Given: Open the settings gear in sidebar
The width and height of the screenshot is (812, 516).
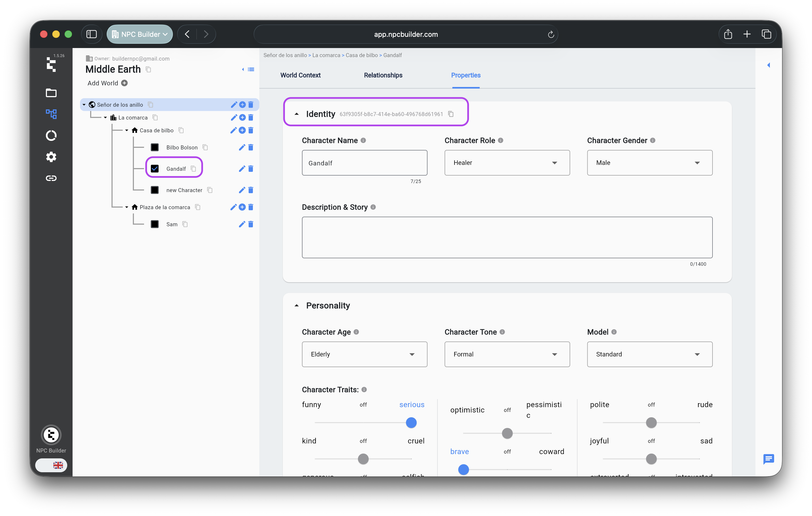Looking at the screenshot, I should click(x=51, y=157).
